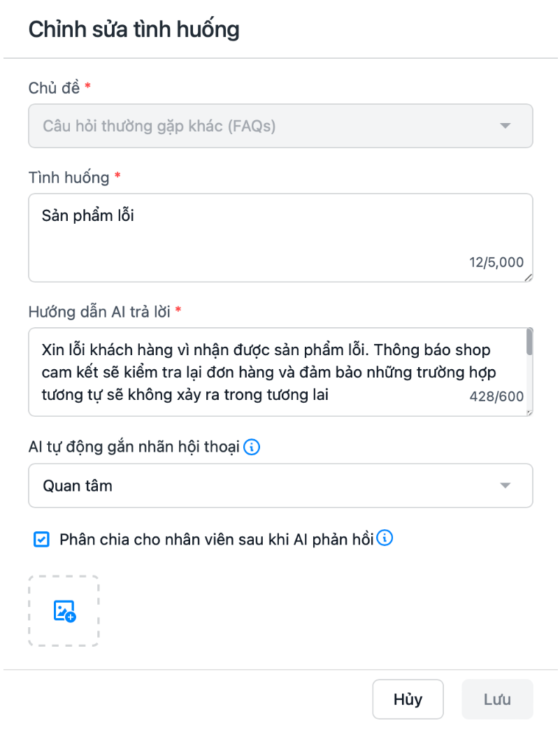This screenshot has height=746, width=560.
Task: Click the Chủ đề dropdown arrow
Action: click(505, 126)
